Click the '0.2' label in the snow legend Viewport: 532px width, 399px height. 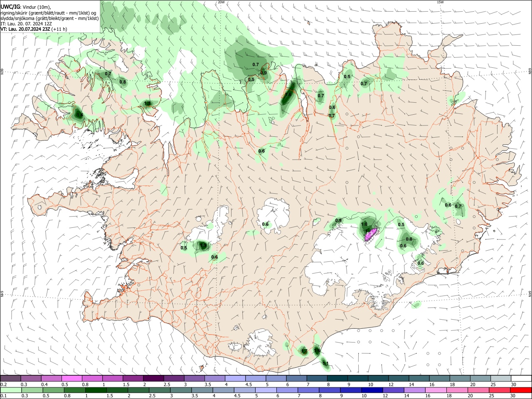point(3,384)
